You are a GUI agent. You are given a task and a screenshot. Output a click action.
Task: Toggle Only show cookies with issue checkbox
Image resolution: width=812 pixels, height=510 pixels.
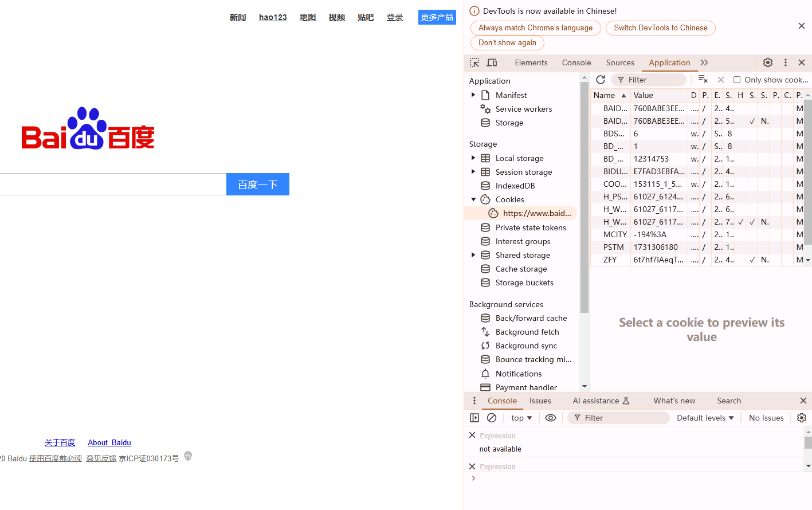(737, 80)
